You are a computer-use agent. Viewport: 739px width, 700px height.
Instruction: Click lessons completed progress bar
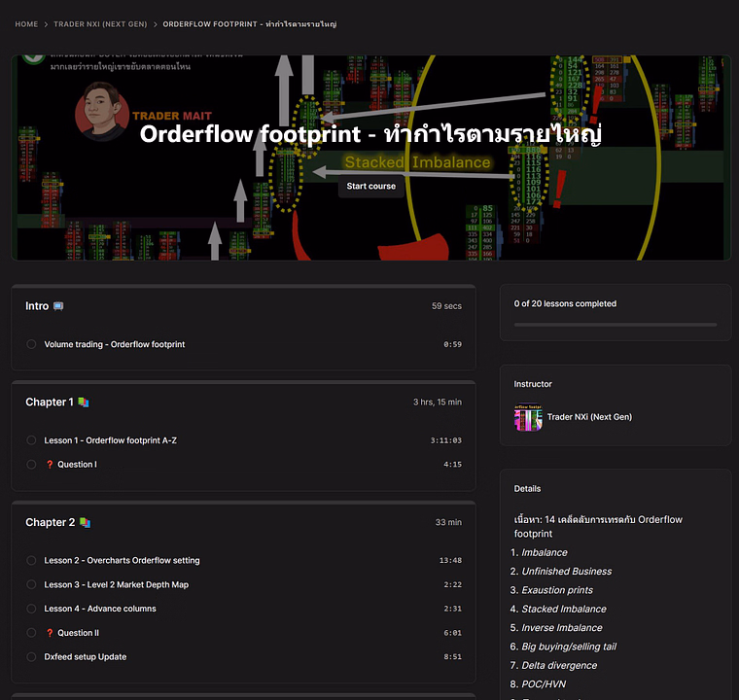tap(616, 325)
